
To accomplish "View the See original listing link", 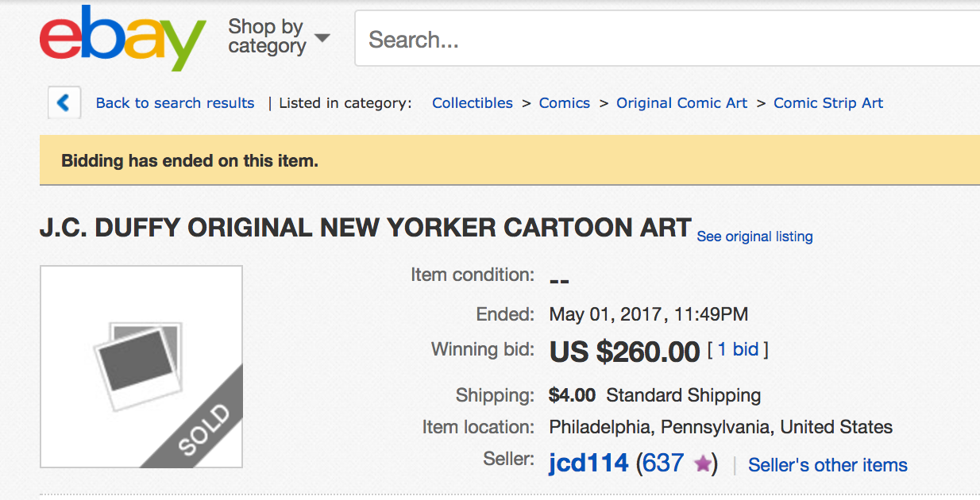I will tap(754, 237).
